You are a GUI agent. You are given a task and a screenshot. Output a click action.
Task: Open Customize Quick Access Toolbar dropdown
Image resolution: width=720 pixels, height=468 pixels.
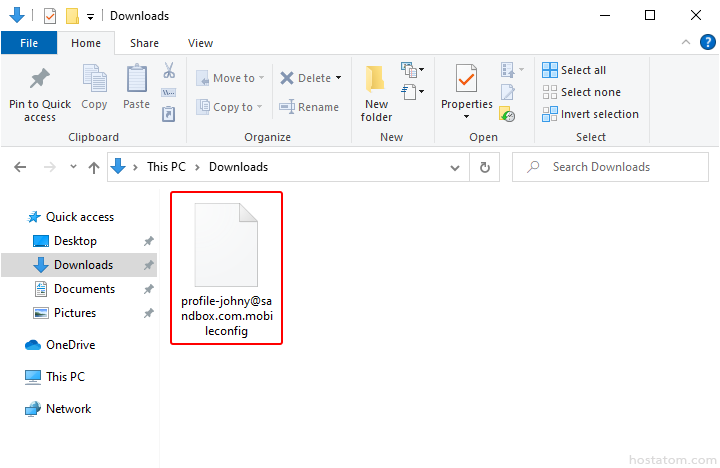pyautogui.click(x=90, y=17)
